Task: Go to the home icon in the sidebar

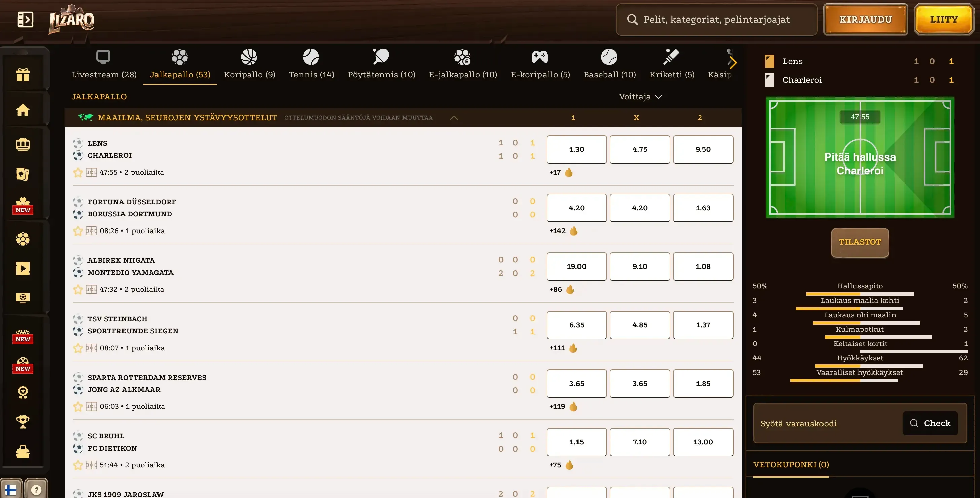Action: coord(23,110)
